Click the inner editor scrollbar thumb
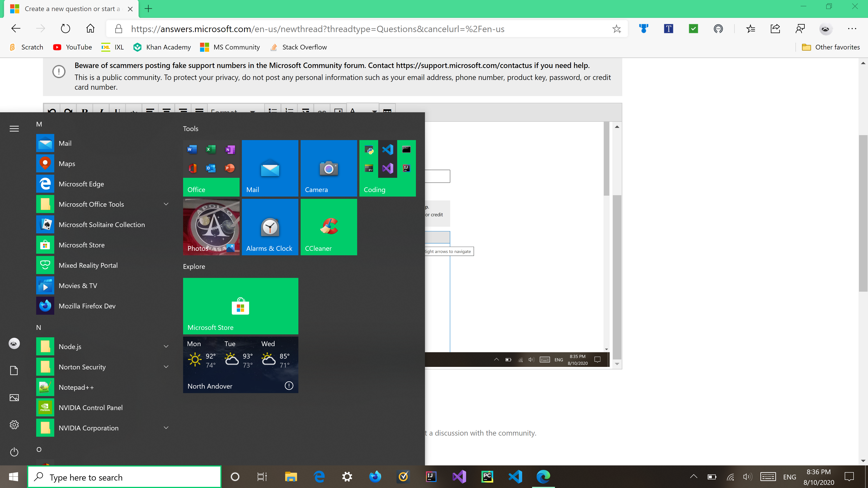 [617, 277]
